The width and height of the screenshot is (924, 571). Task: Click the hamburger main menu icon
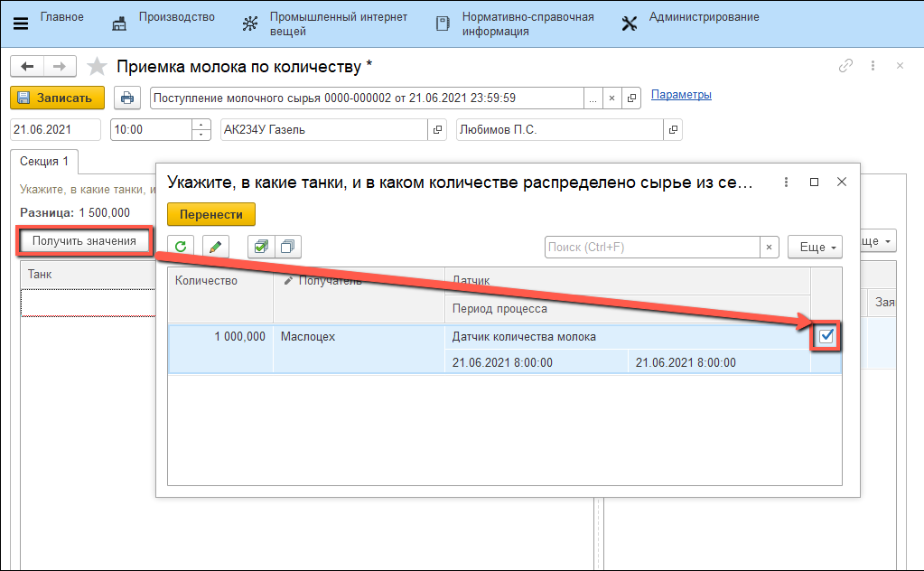20,23
